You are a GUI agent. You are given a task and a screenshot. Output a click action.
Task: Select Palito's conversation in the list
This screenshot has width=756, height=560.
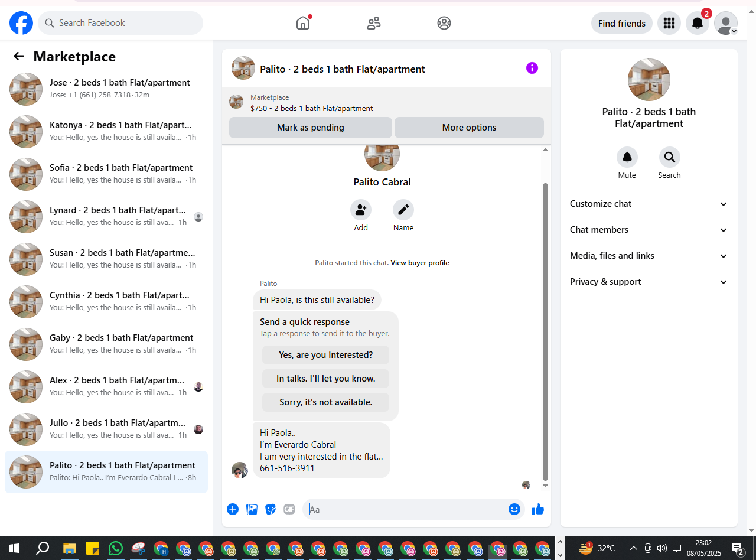point(106,471)
